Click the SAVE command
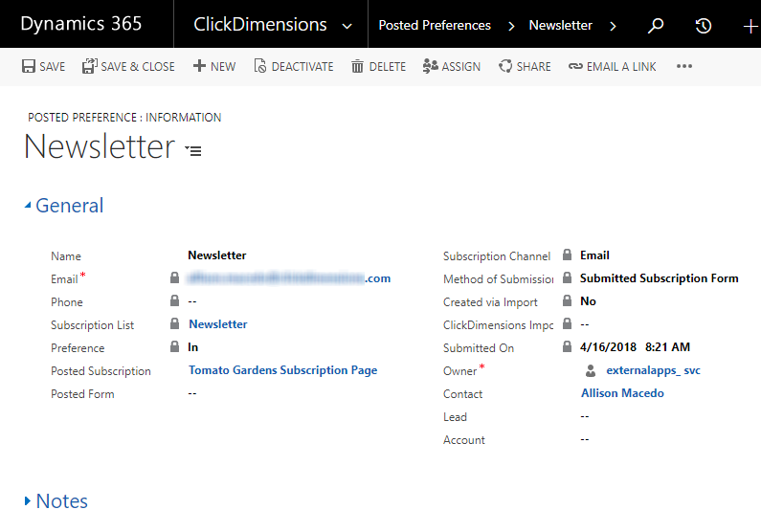 [43, 66]
